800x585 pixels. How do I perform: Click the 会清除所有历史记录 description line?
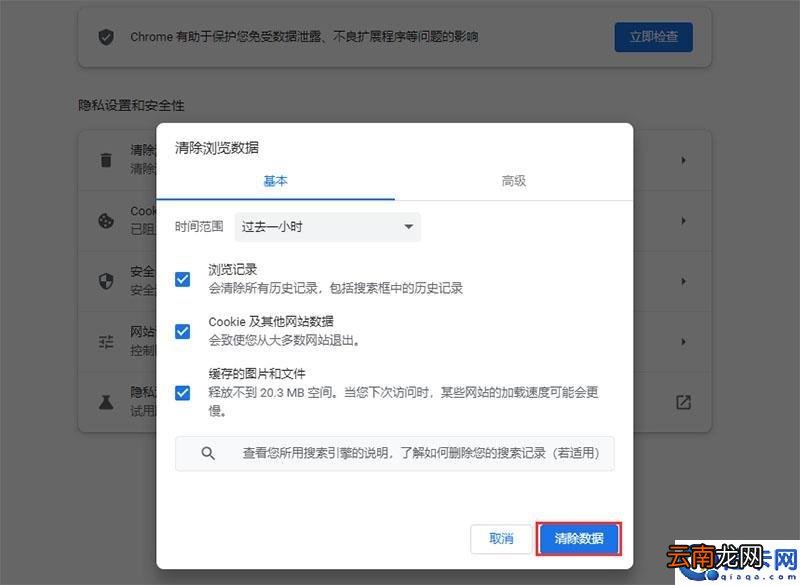click(x=336, y=288)
